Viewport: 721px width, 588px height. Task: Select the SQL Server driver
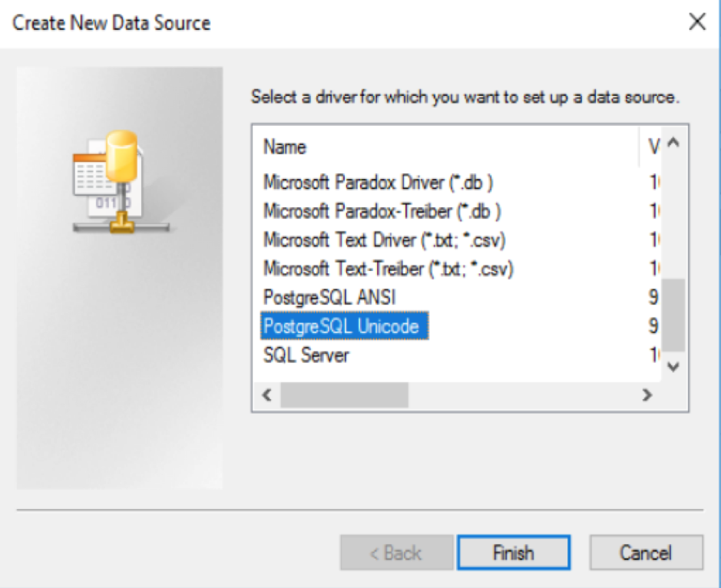pyautogui.click(x=306, y=355)
